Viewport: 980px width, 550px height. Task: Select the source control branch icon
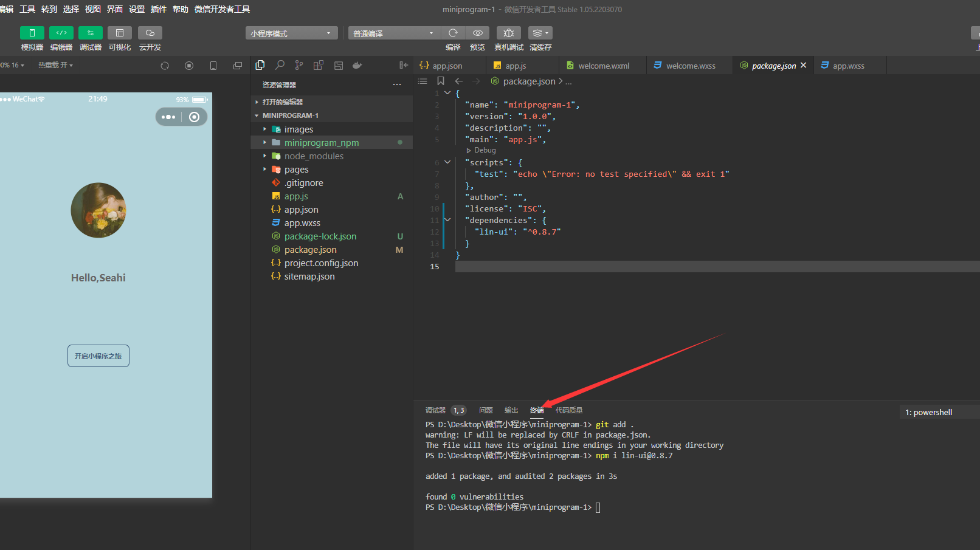click(298, 64)
